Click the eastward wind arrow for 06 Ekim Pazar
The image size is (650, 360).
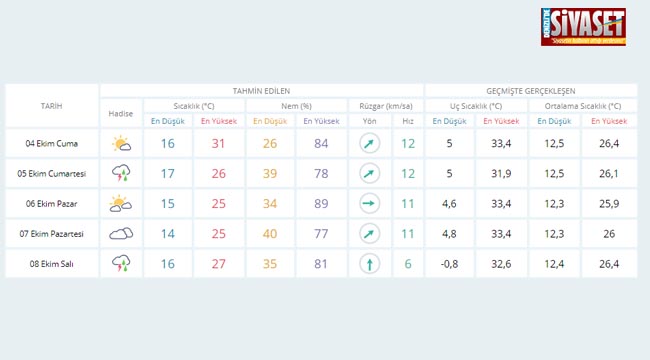[x=369, y=204]
